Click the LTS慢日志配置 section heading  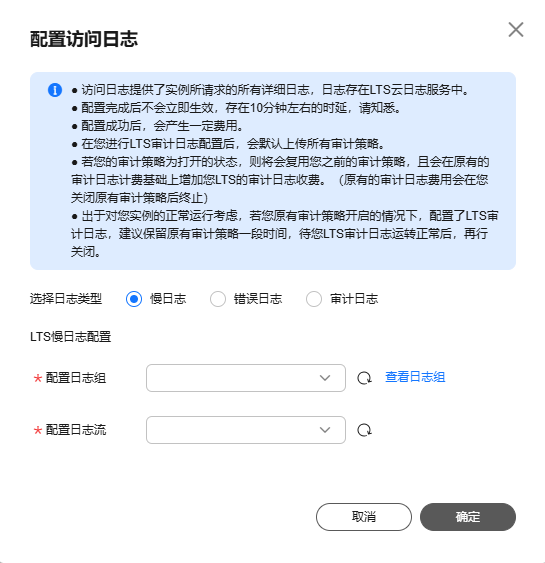point(71,337)
